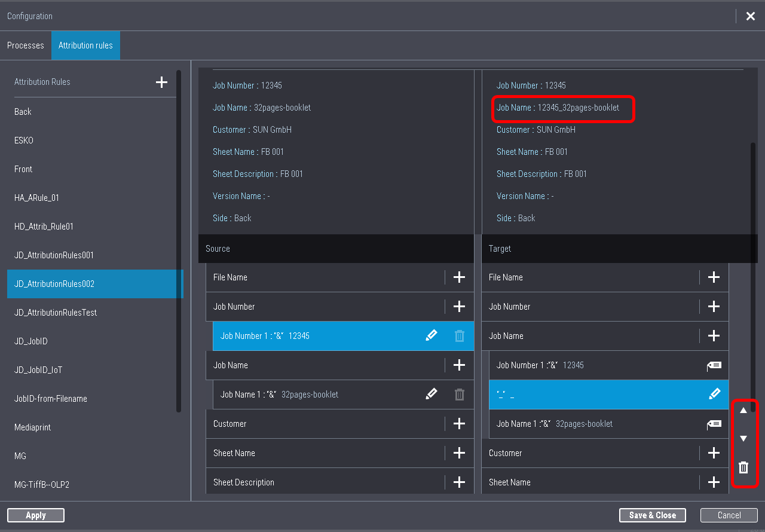Move selected target item up arrow

(743, 411)
